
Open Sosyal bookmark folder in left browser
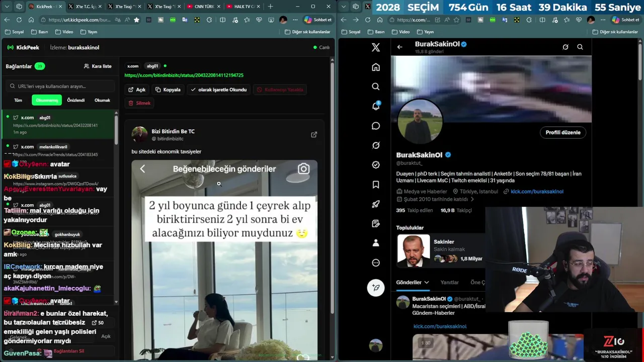tap(14, 32)
